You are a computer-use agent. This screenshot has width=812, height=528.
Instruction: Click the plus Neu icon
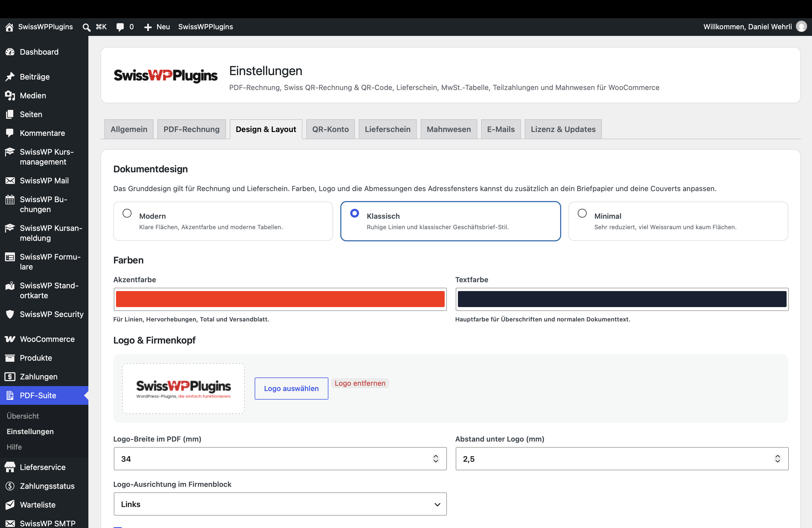click(x=148, y=27)
